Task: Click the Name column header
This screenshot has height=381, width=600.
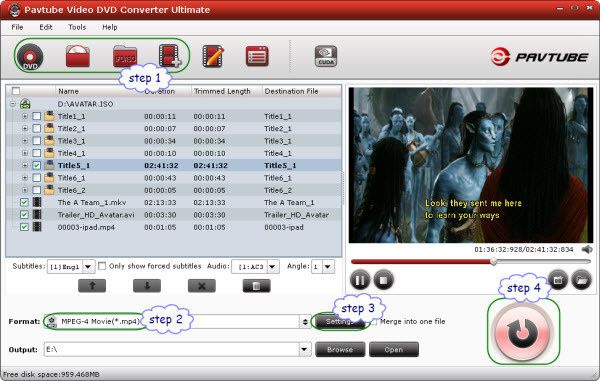Action: coord(68,91)
